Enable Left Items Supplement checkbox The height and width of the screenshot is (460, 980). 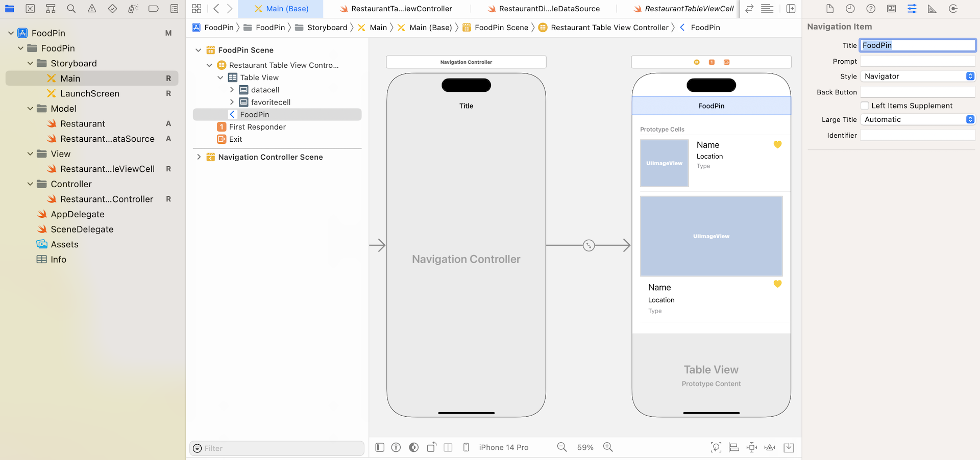(x=865, y=106)
